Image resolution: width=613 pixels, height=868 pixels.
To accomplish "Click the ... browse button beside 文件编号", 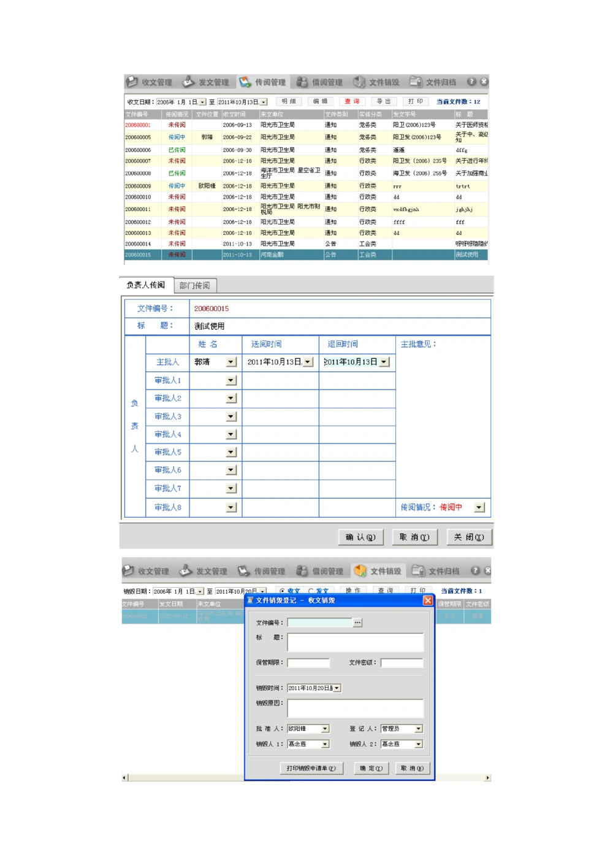I will coord(357,622).
